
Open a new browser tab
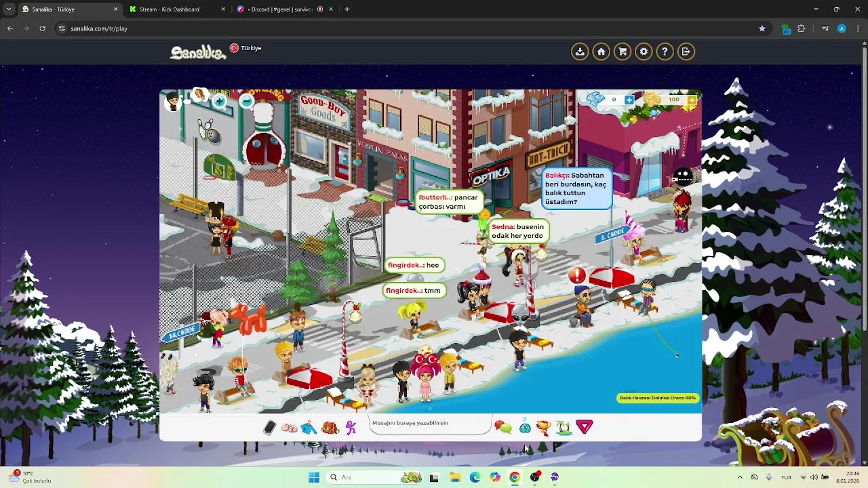click(x=347, y=9)
